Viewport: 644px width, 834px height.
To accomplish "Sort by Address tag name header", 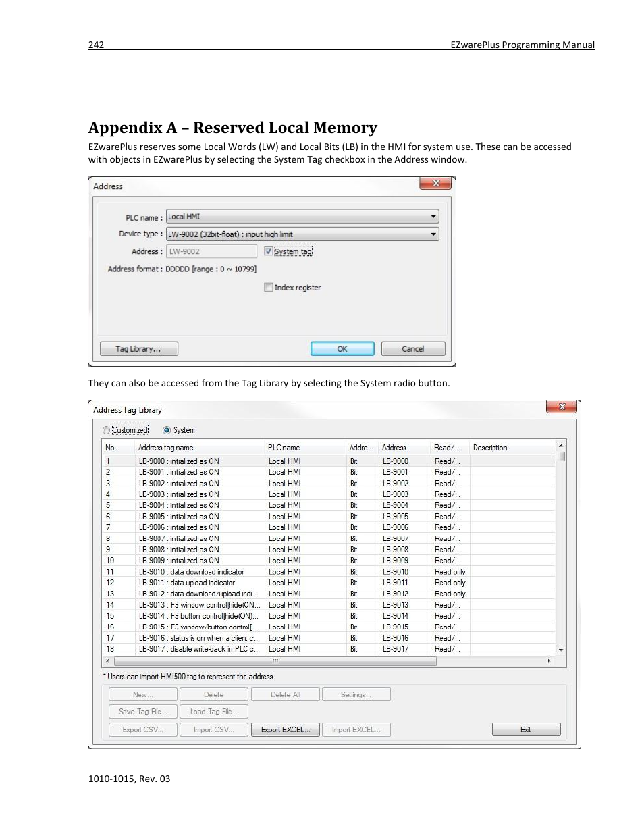I will tap(199, 448).
